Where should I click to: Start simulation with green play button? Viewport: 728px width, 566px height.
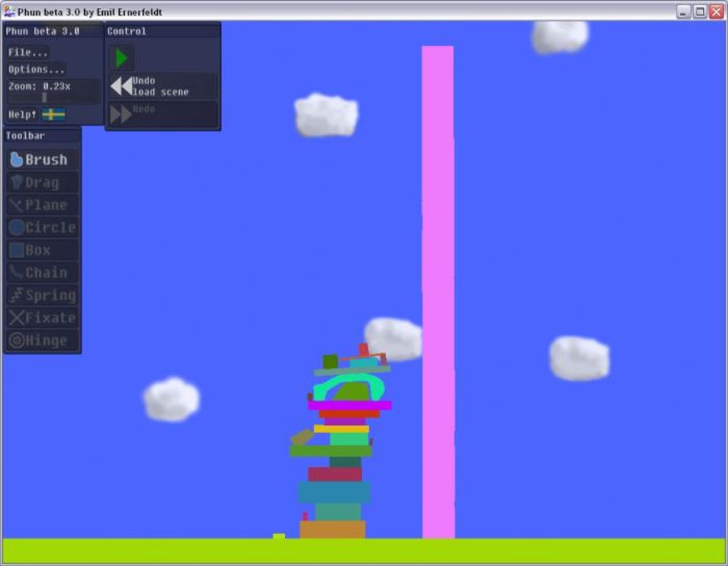click(x=121, y=58)
